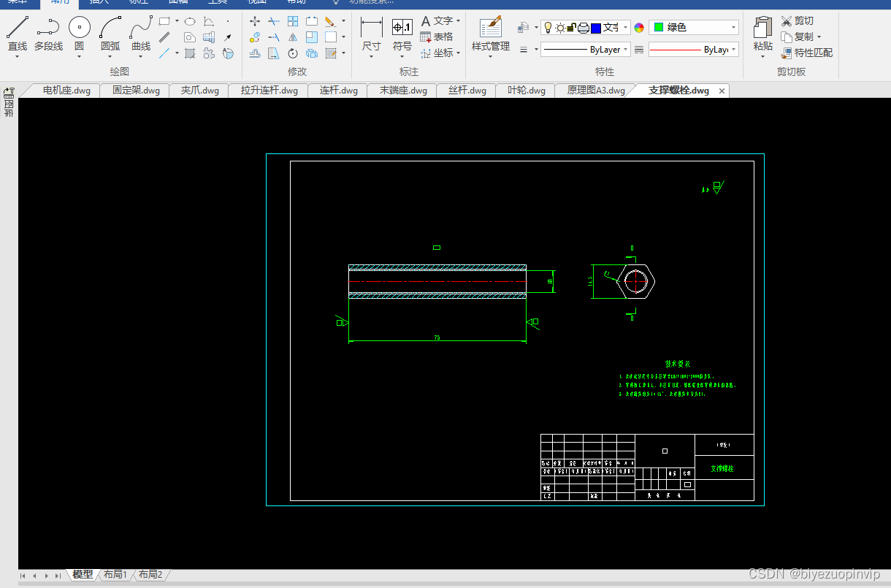
Task: Select the trim tool in 修改
Action: tap(274, 21)
